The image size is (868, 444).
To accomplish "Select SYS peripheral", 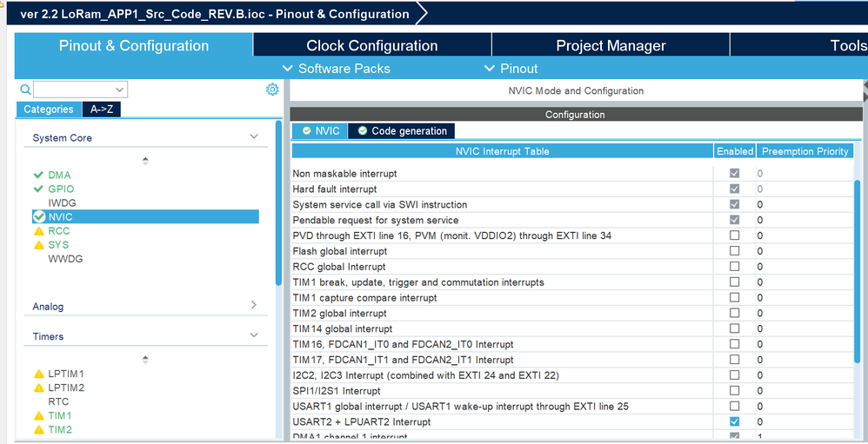I will [58, 245].
